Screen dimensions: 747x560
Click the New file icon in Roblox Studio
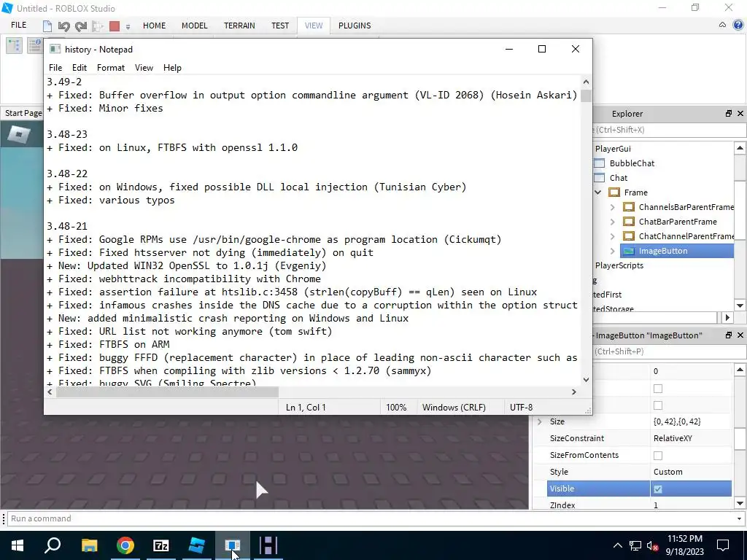click(x=47, y=26)
